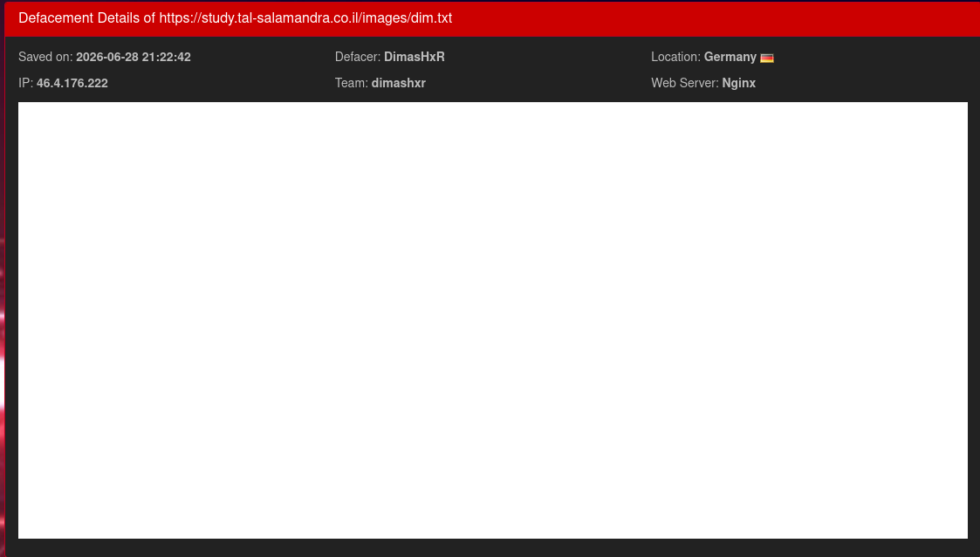The height and width of the screenshot is (557, 980).
Task: Select the defacement URL in header
Action: point(305,18)
